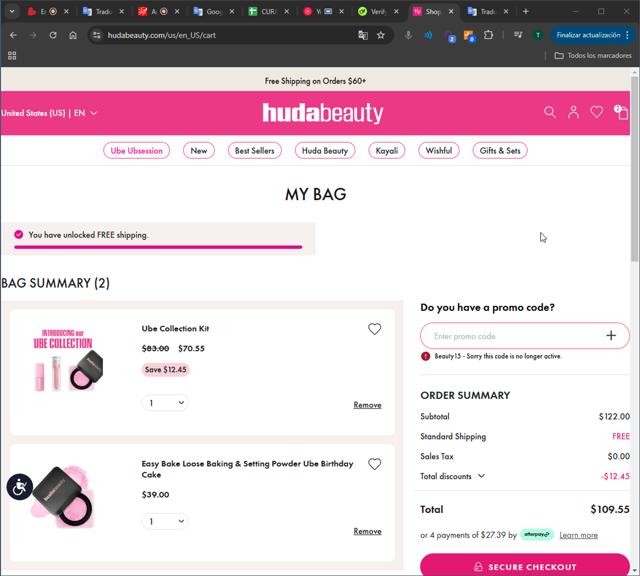Screen dimensions: 640x576
Task: Open the shopping bag icon in header
Action: (x=621, y=112)
